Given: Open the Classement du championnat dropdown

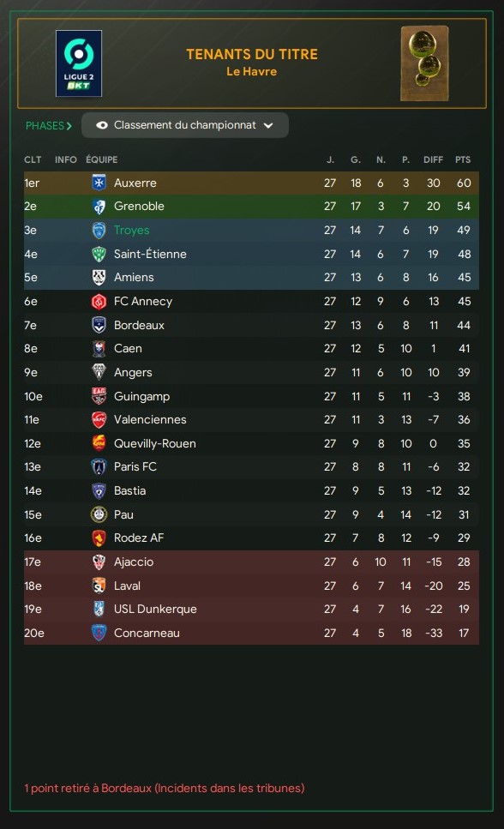Looking at the screenshot, I should point(185,125).
